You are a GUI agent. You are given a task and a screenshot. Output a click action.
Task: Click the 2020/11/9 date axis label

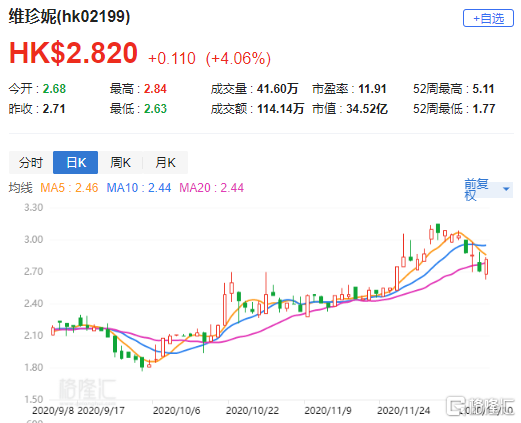(328, 410)
